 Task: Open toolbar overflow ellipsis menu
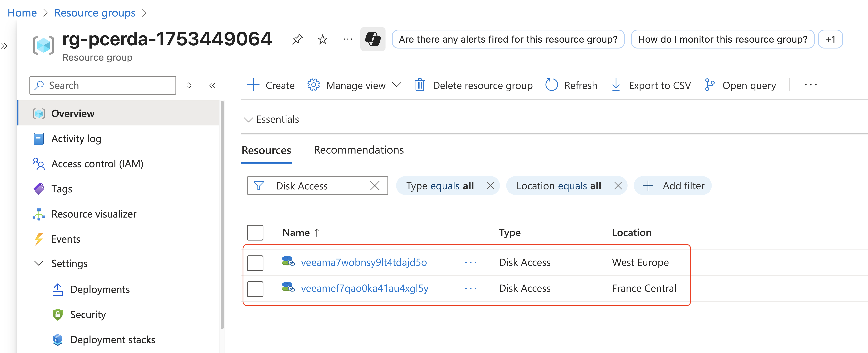[810, 85]
